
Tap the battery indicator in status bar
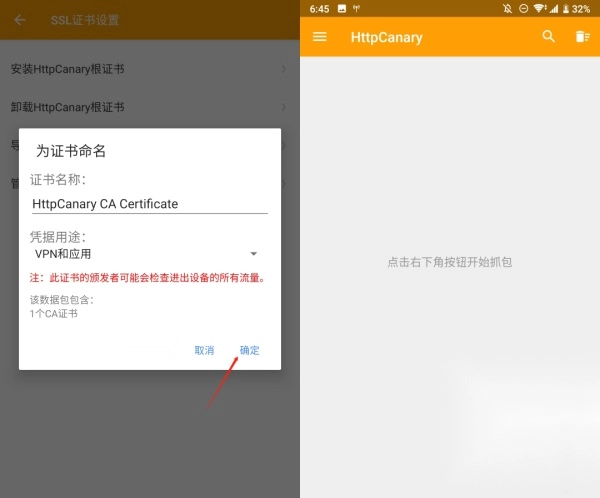pyautogui.click(x=564, y=9)
